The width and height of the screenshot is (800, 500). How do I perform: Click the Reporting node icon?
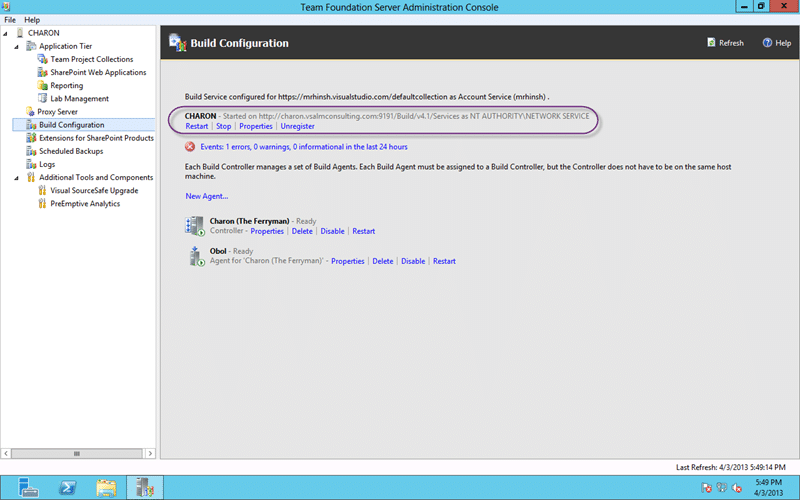(42, 85)
